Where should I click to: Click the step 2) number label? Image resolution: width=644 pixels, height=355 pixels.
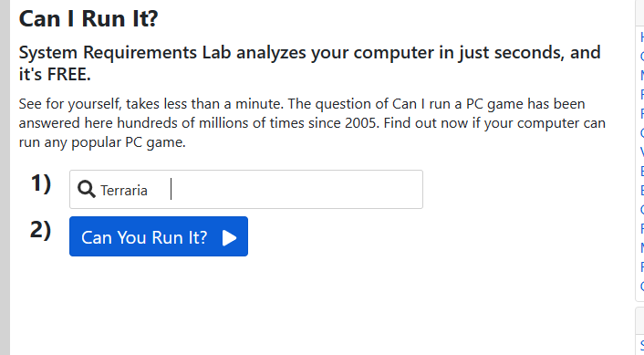41,230
